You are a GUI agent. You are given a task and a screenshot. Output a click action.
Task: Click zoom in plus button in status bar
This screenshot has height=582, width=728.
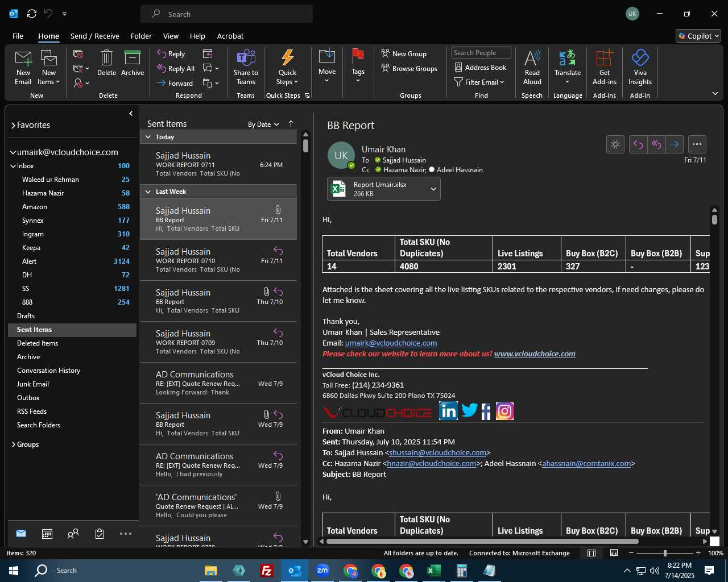(x=698, y=553)
